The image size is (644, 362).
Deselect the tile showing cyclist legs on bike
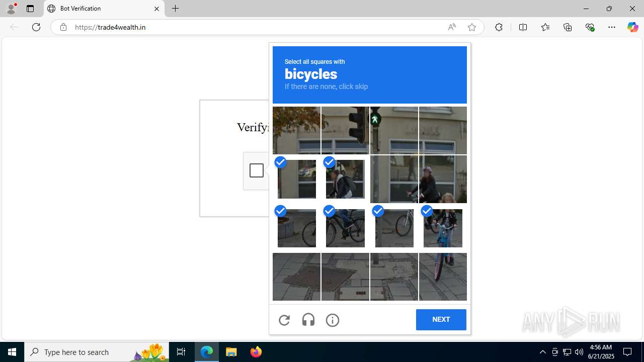coord(345,228)
